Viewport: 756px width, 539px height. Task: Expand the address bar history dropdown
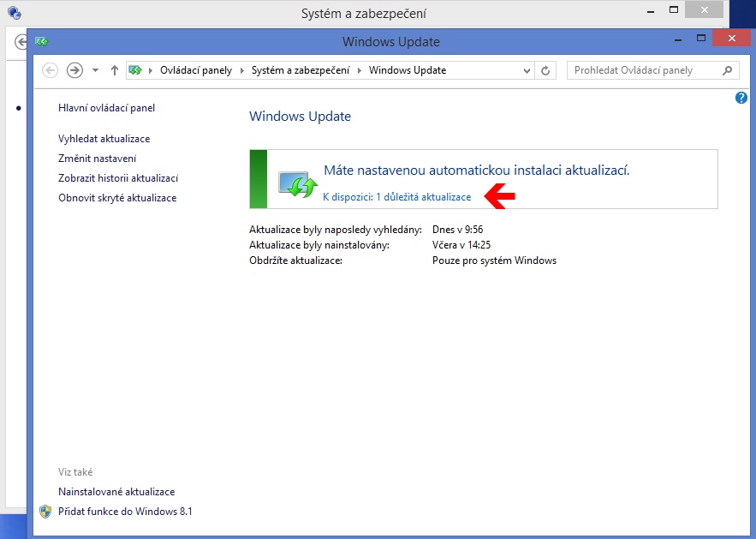527,70
